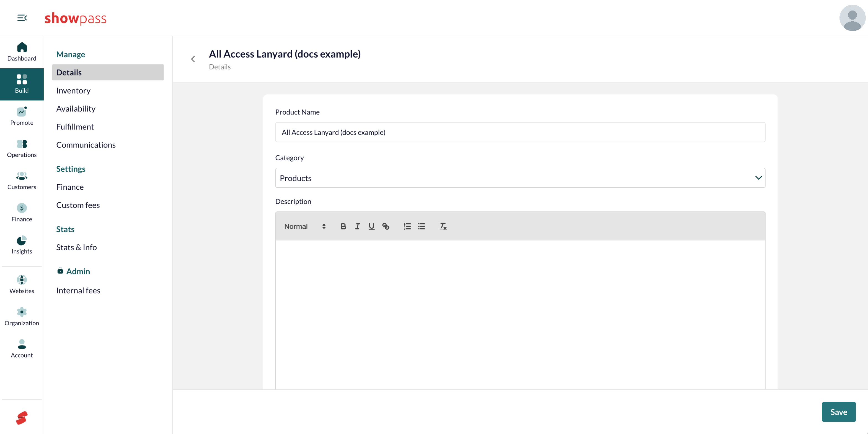Open the Insights section
This screenshot has height=434, width=868.
pos(22,245)
